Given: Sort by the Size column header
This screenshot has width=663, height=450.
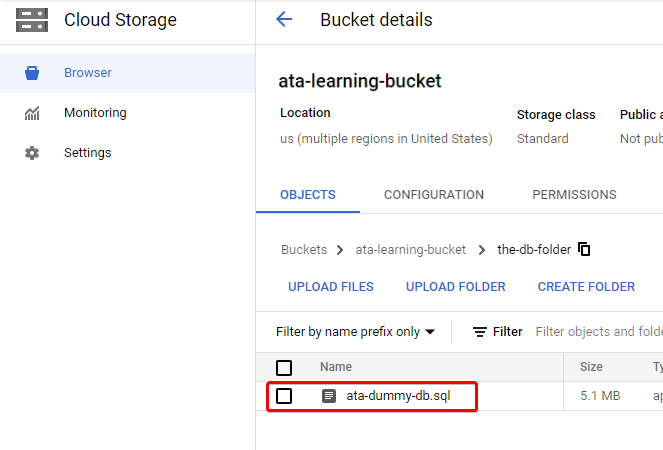Looking at the screenshot, I should coord(591,367).
